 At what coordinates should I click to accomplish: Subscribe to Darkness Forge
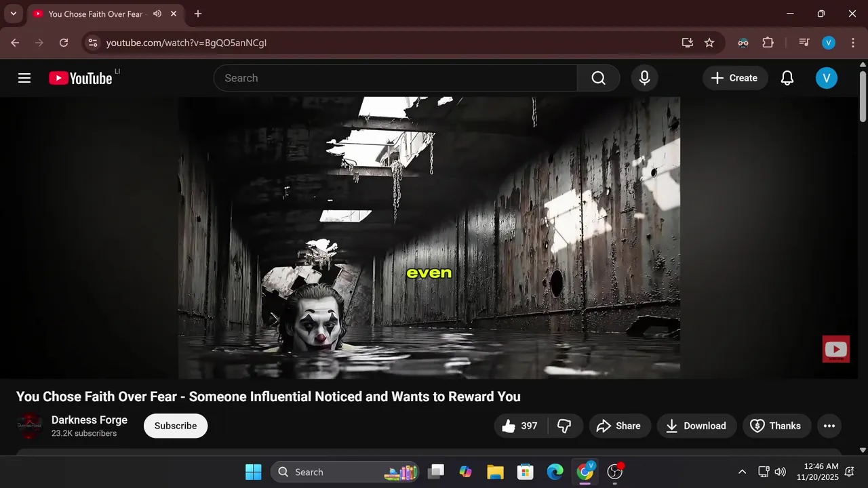click(x=176, y=426)
